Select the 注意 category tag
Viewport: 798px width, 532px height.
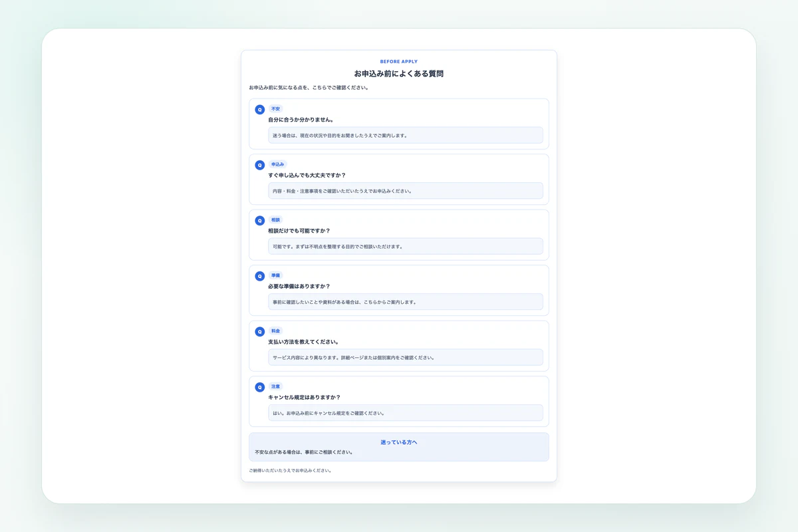(275, 386)
